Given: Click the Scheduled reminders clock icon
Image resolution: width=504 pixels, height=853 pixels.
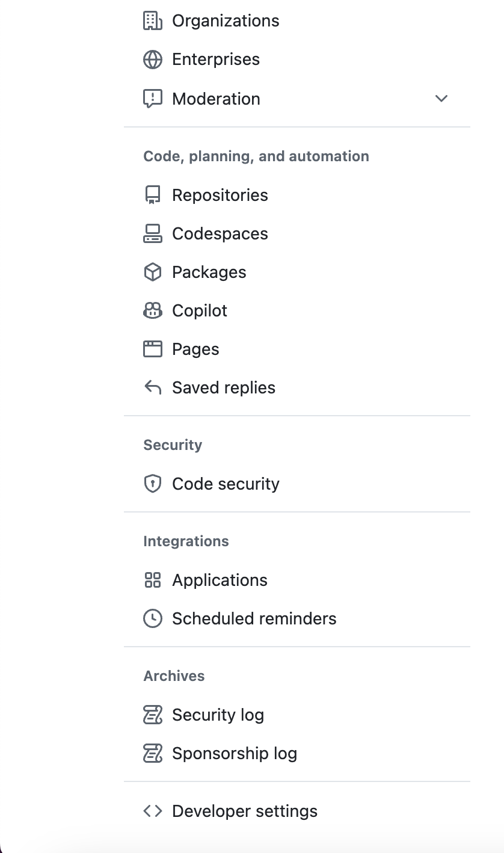Looking at the screenshot, I should click(x=153, y=618).
